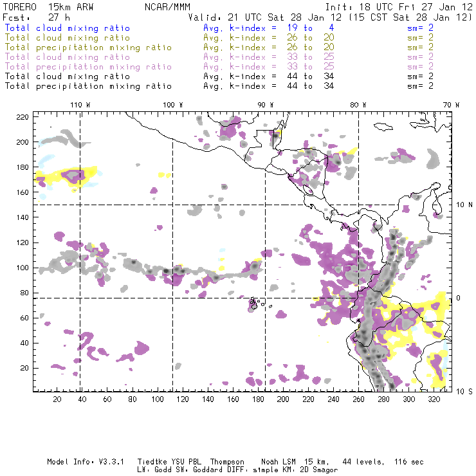476x476 pixels.
Task: Select "sm= 2" on the black precipitation row
Action: point(420,86)
